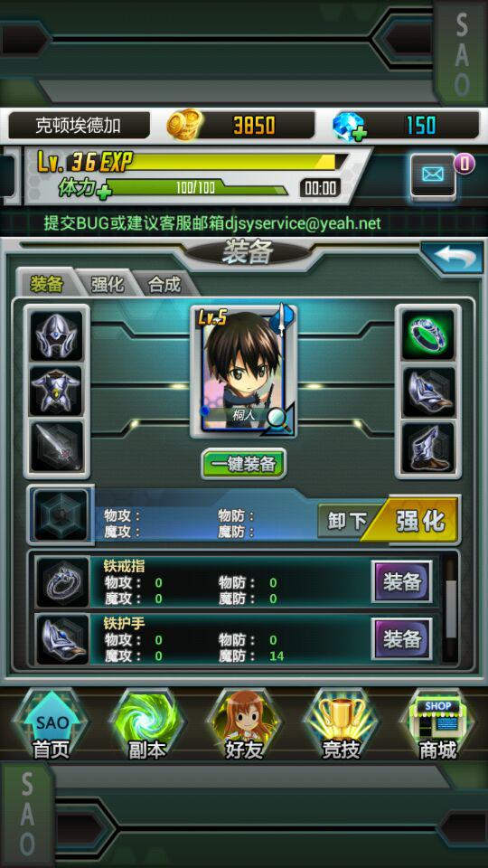Select the boots equipment slot
This screenshot has height=868, width=488.
(x=428, y=448)
